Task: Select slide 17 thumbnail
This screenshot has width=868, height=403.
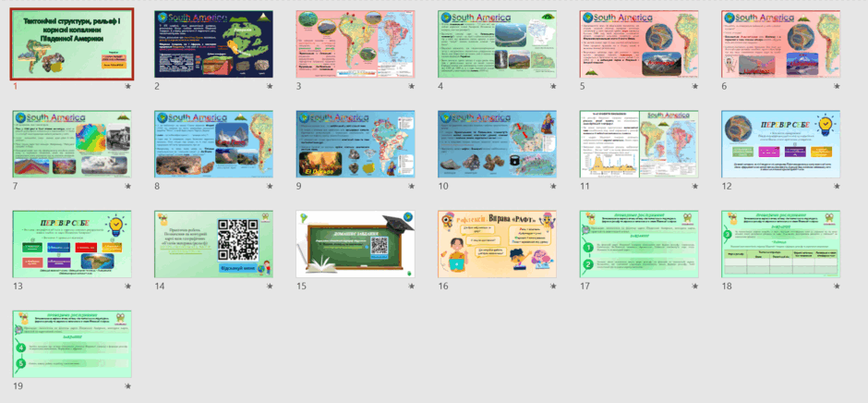Action: pos(639,244)
